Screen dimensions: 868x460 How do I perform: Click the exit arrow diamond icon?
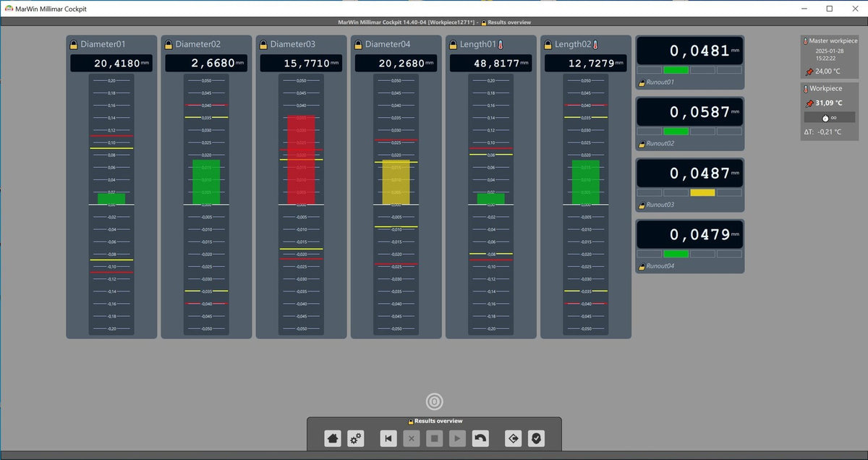[513, 438]
